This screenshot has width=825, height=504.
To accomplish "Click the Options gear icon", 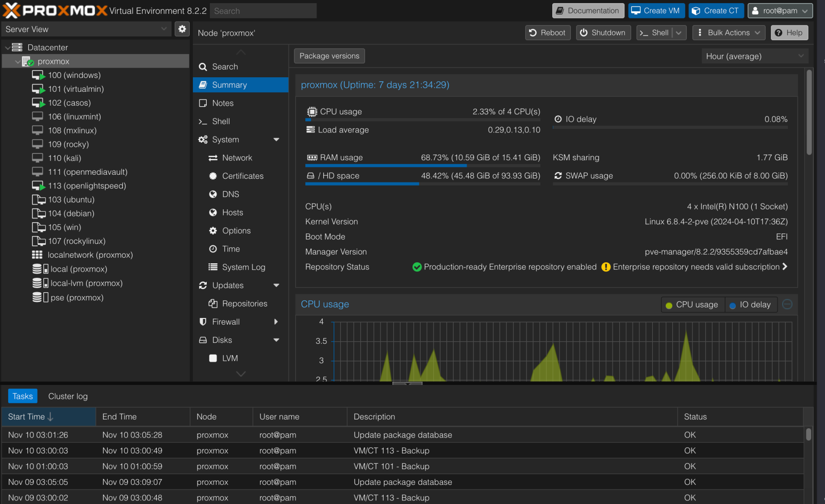I will click(213, 231).
